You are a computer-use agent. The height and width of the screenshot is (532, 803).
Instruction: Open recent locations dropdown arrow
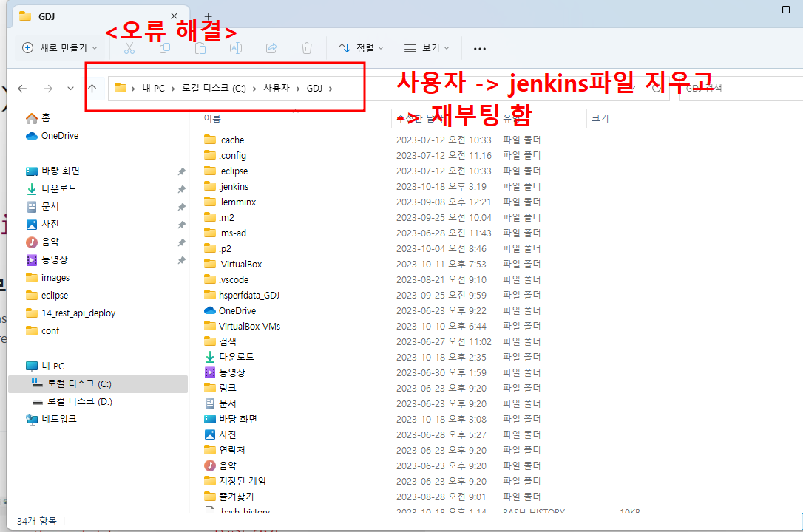(71, 89)
